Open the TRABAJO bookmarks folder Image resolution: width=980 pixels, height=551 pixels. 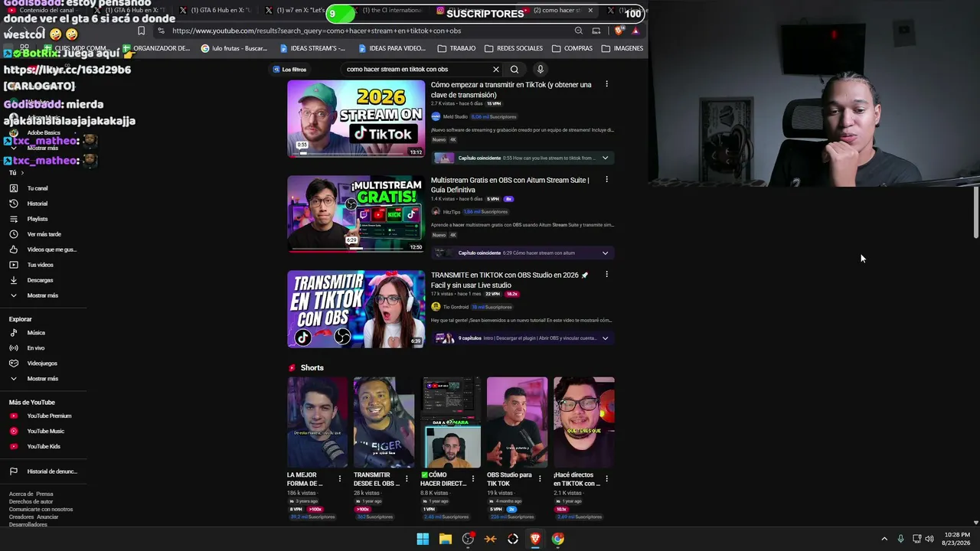pyautogui.click(x=456, y=48)
